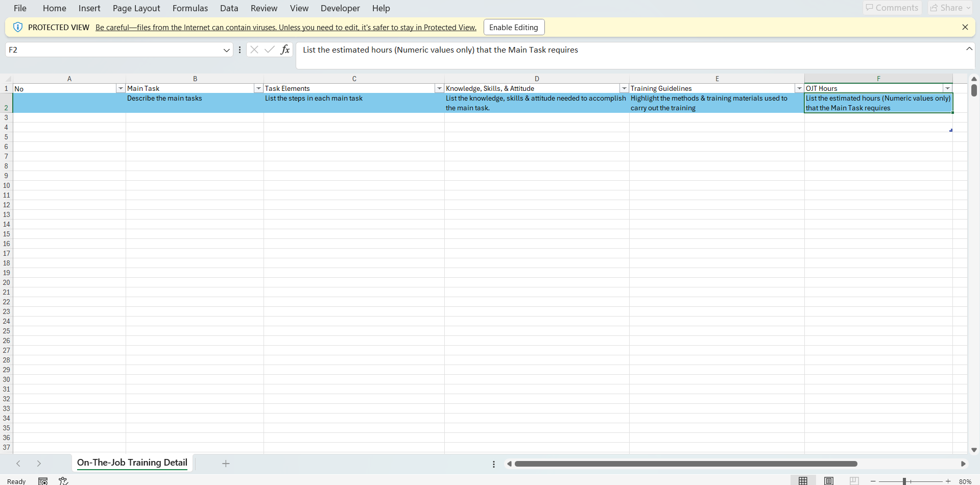Open Page Break Preview from the status bar
Image resolution: width=980 pixels, height=485 pixels.
pyautogui.click(x=854, y=480)
